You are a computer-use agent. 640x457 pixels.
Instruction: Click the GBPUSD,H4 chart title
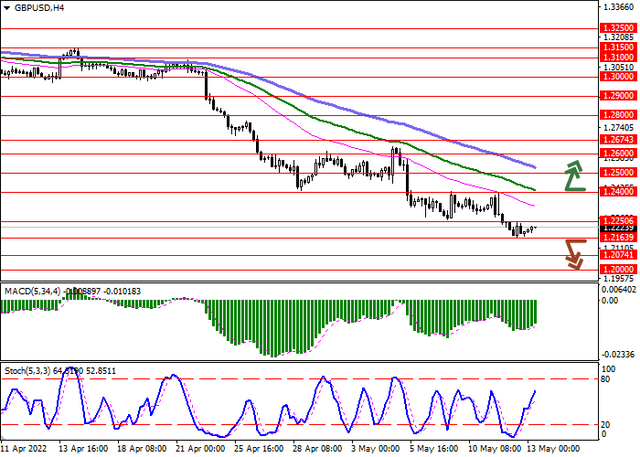(x=44, y=8)
